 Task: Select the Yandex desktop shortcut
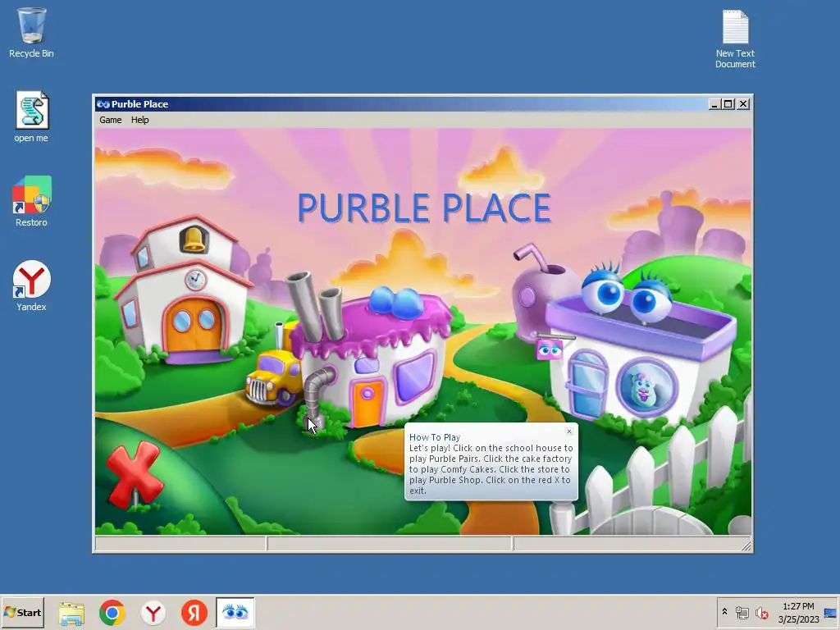tap(31, 285)
